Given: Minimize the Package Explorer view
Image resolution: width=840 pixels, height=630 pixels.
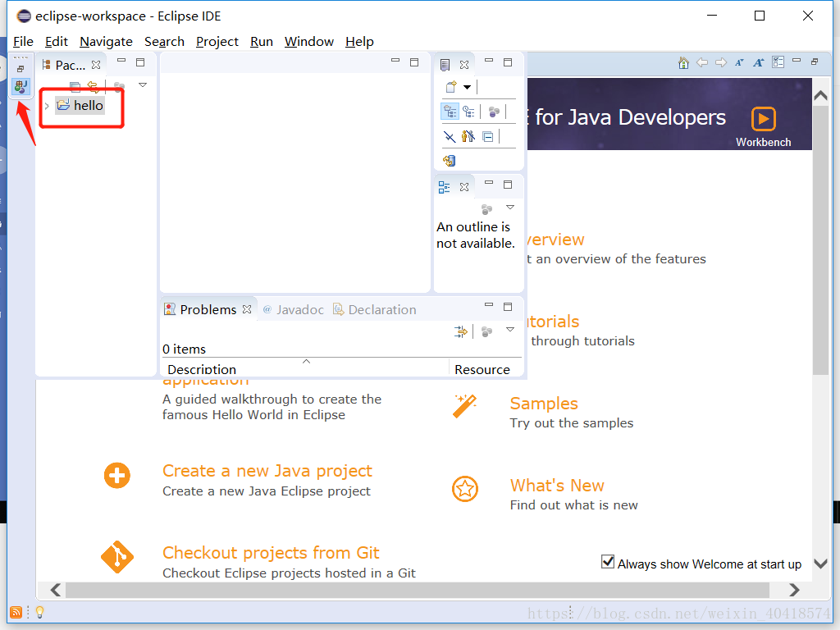Looking at the screenshot, I should (121, 61).
